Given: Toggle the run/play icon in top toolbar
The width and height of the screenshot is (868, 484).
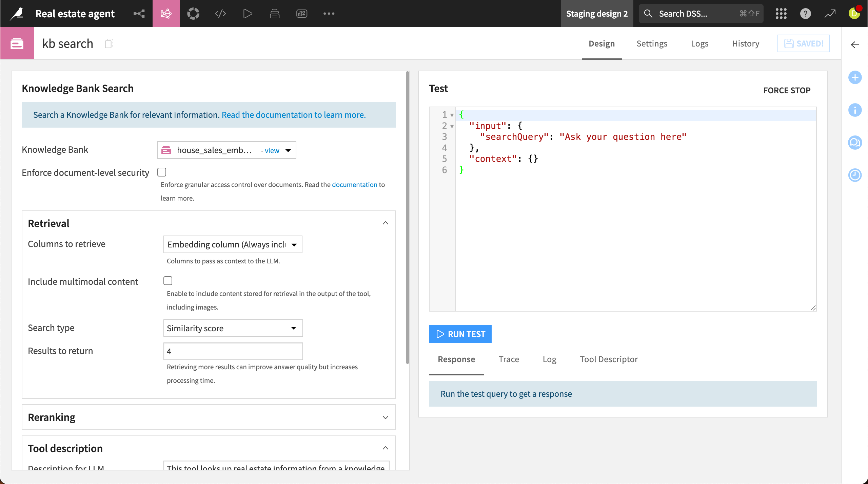Looking at the screenshot, I should [247, 14].
